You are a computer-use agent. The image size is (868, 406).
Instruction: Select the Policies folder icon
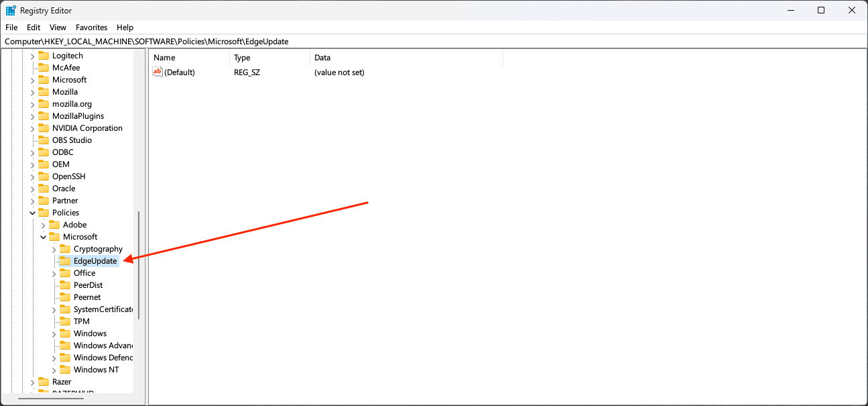pos(44,213)
